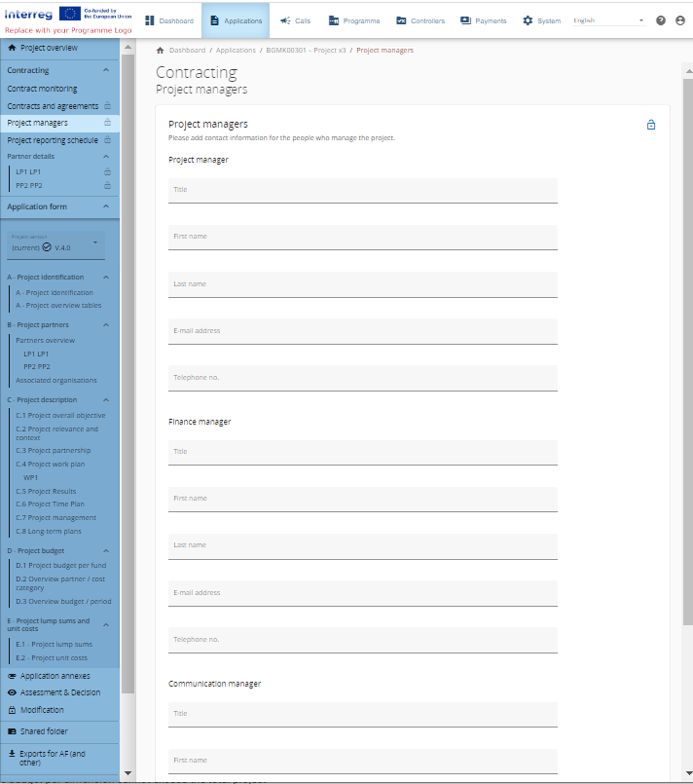Open the user account icon
The height and width of the screenshot is (784, 693).
[680, 20]
